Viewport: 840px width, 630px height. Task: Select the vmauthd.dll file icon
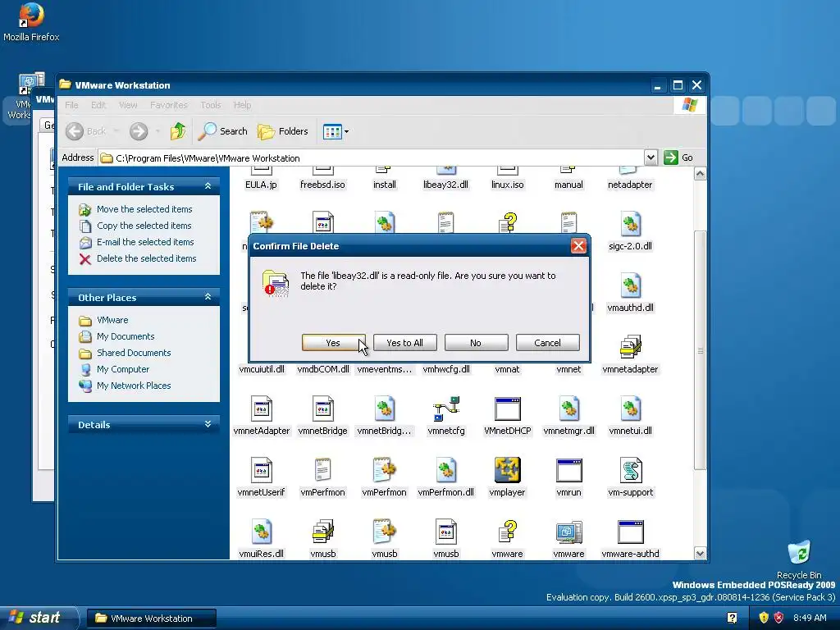[x=631, y=285]
